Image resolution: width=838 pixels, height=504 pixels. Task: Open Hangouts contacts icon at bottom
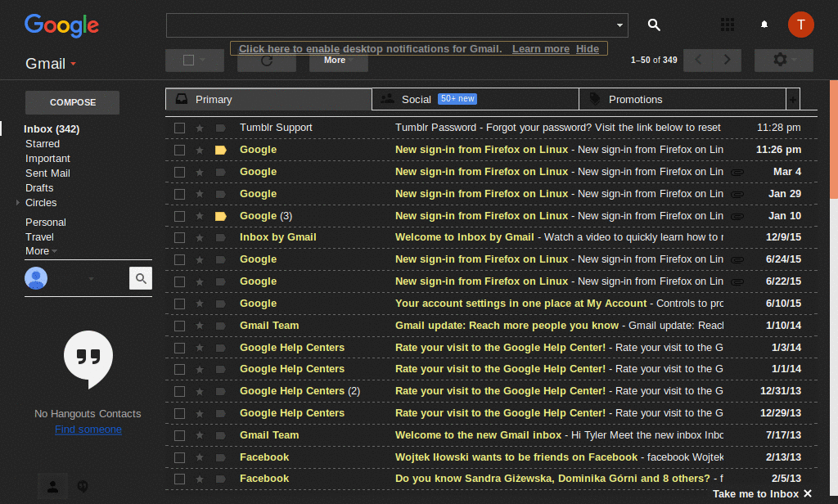[53, 486]
